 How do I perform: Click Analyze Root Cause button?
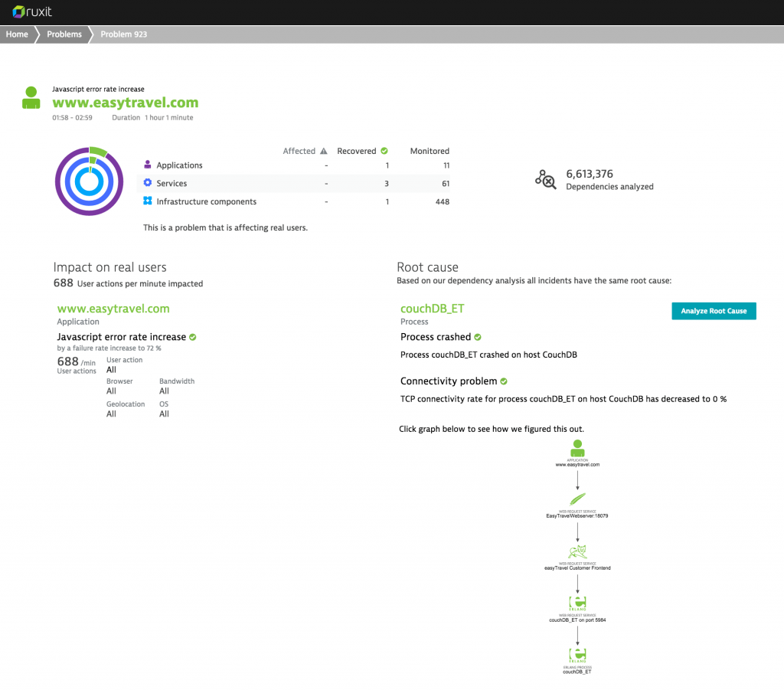pyautogui.click(x=714, y=311)
